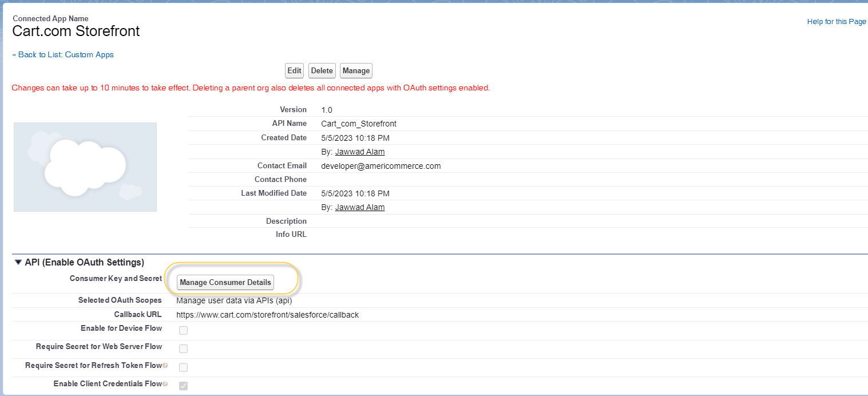Screen dimensions: 868x396
Task: Click the red changes warning message
Action: point(251,88)
